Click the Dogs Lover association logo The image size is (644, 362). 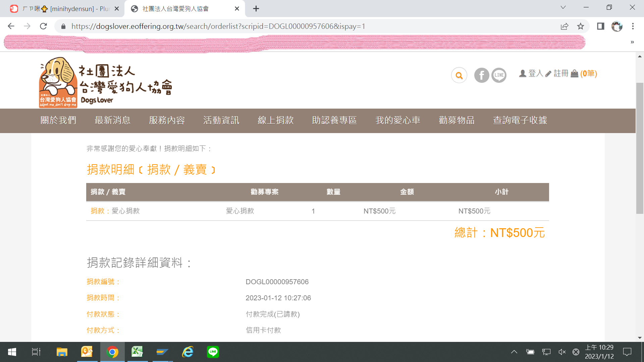click(106, 82)
